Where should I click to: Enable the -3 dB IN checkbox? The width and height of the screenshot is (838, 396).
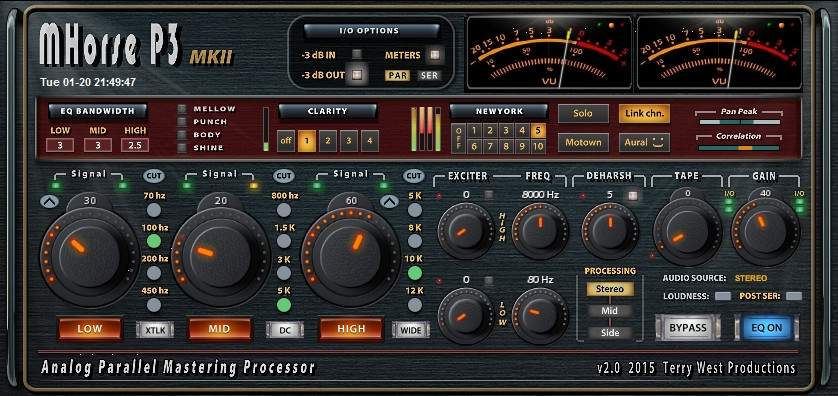click(x=356, y=54)
